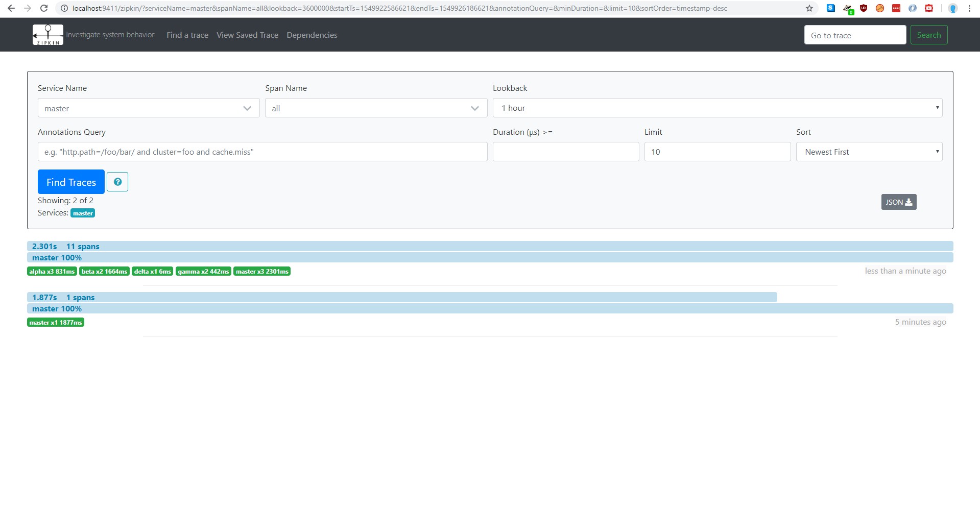Change Sort order from Newest First
Viewport: 980px width, 510px height.
click(x=869, y=152)
